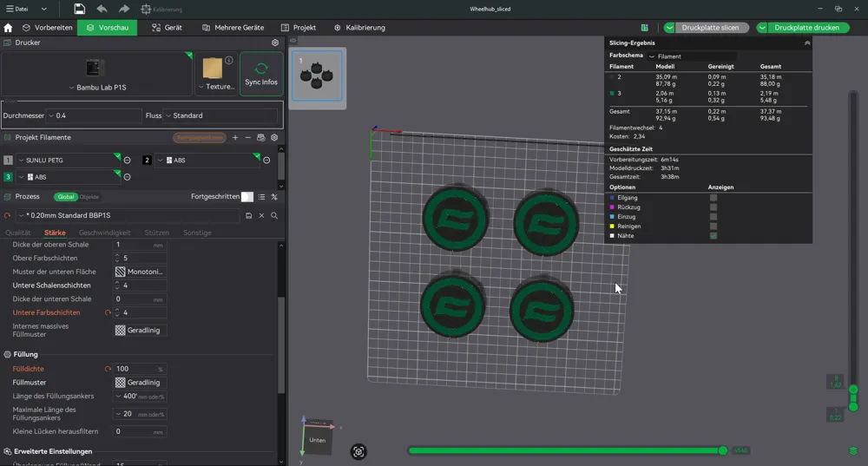Switch to Vorbereiten tab
This screenshot has height=466, width=868.
pyautogui.click(x=48, y=28)
